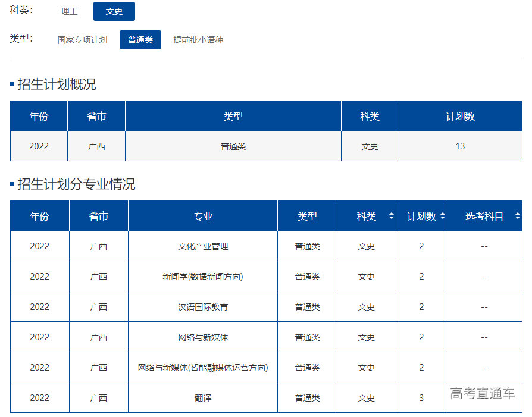Select the 翻译 major row
Image resolution: width=532 pixels, height=417 pixels.
[203, 397]
